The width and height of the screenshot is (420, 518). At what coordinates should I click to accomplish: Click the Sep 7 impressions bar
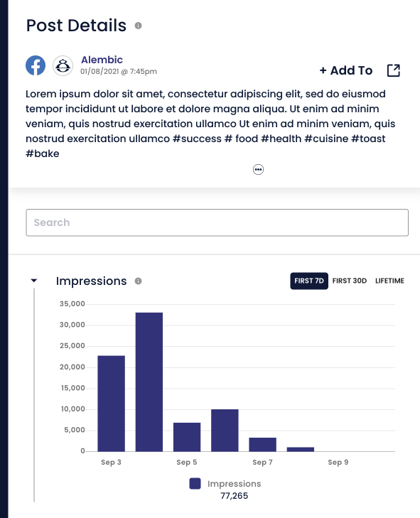[263, 445]
